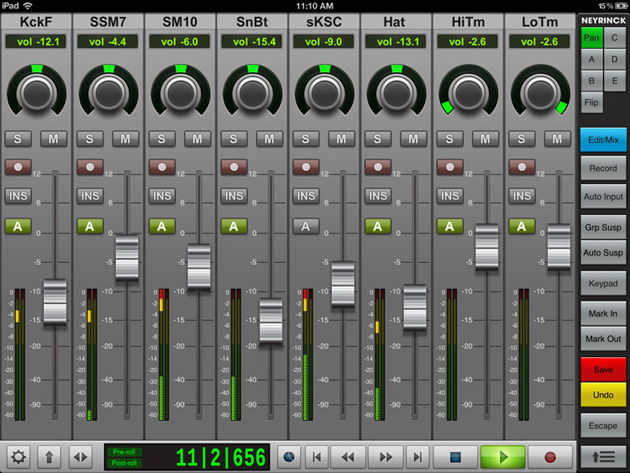The image size is (630, 473).
Task: Toggle automation A on KckF track
Action: 18,226
